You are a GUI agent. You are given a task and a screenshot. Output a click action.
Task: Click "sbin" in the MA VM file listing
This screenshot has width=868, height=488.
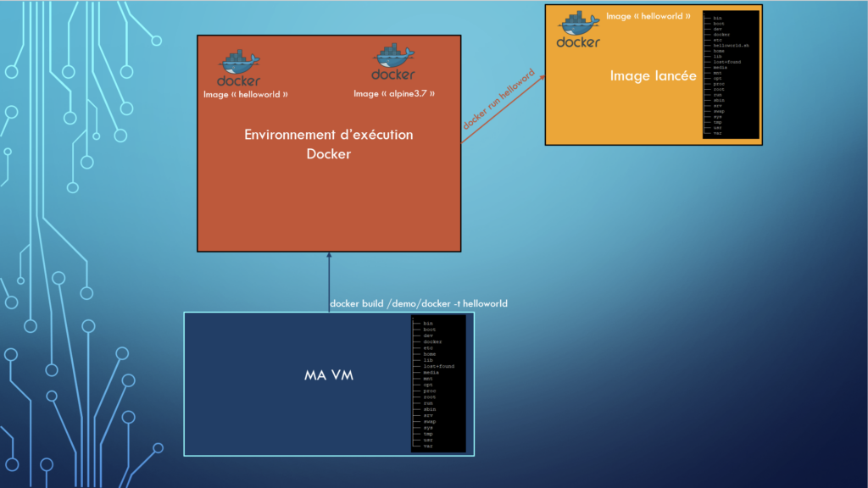tap(430, 409)
